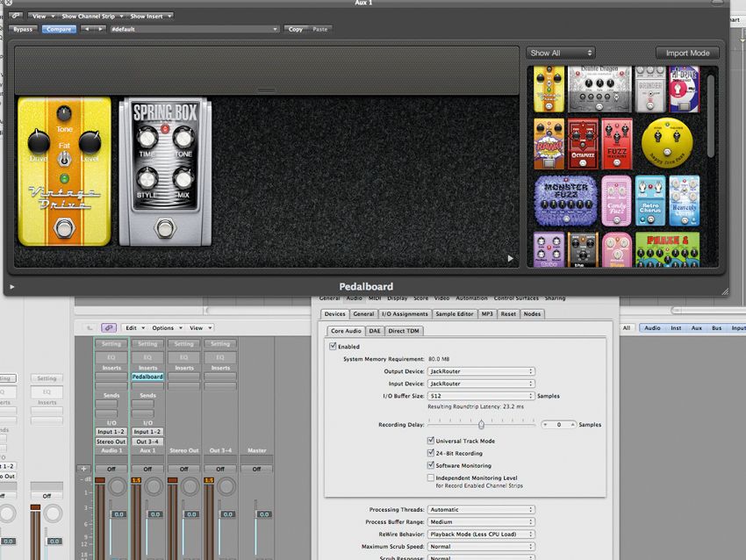The width and height of the screenshot is (746, 560).
Task: Open the Sample Editor tab
Action: 455,314
